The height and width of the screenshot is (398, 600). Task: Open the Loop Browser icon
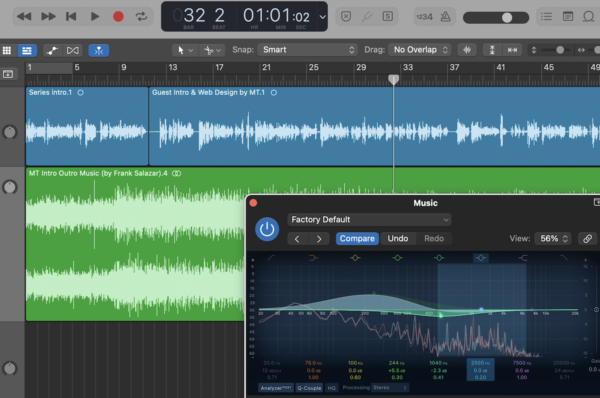click(x=589, y=16)
